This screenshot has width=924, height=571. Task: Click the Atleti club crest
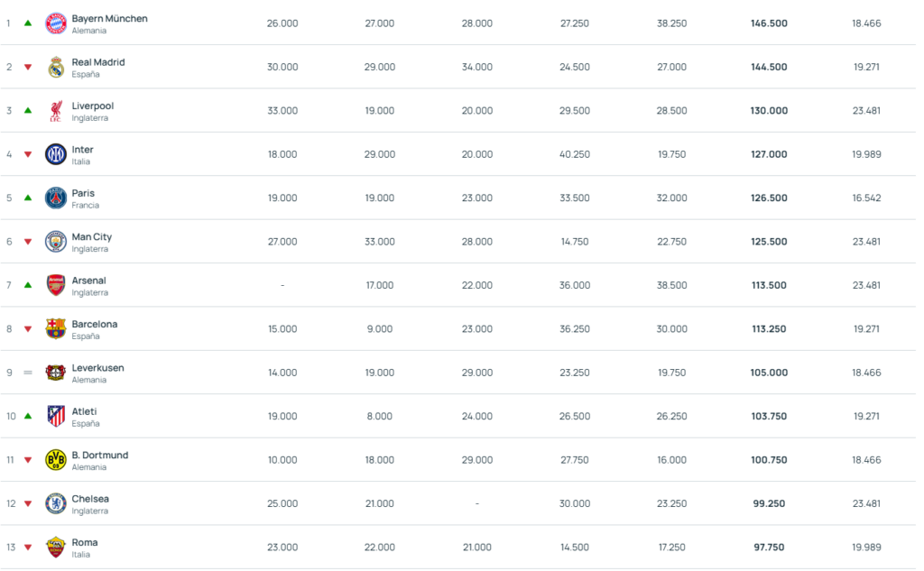56,416
